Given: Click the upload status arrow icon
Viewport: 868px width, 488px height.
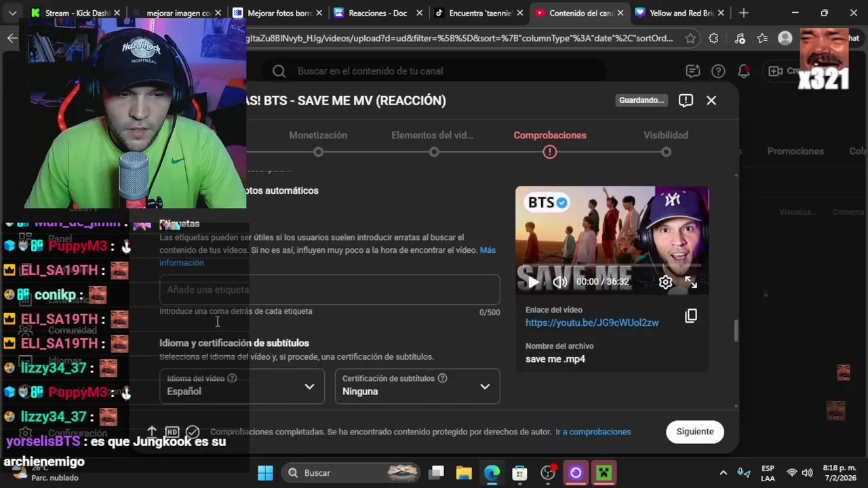Looking at the screenshot, I should tap(152, 432).
